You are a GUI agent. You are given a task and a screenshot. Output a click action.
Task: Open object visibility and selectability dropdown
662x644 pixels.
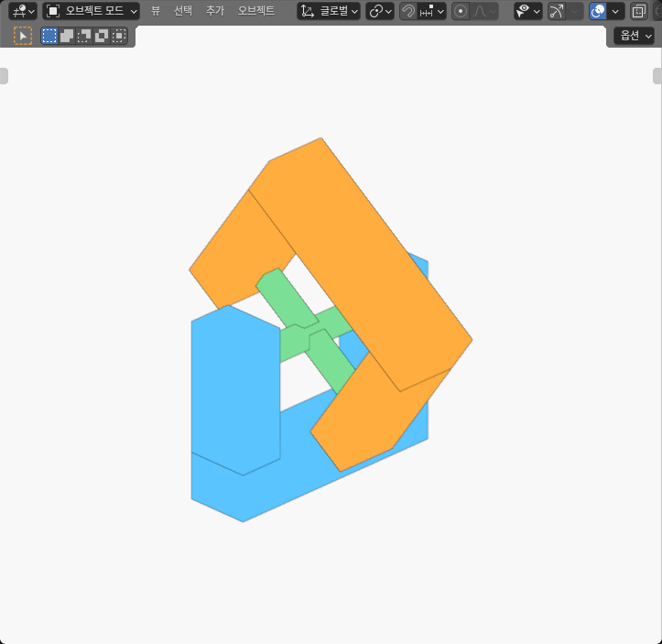pyautogui.click(x=528, y=11)
